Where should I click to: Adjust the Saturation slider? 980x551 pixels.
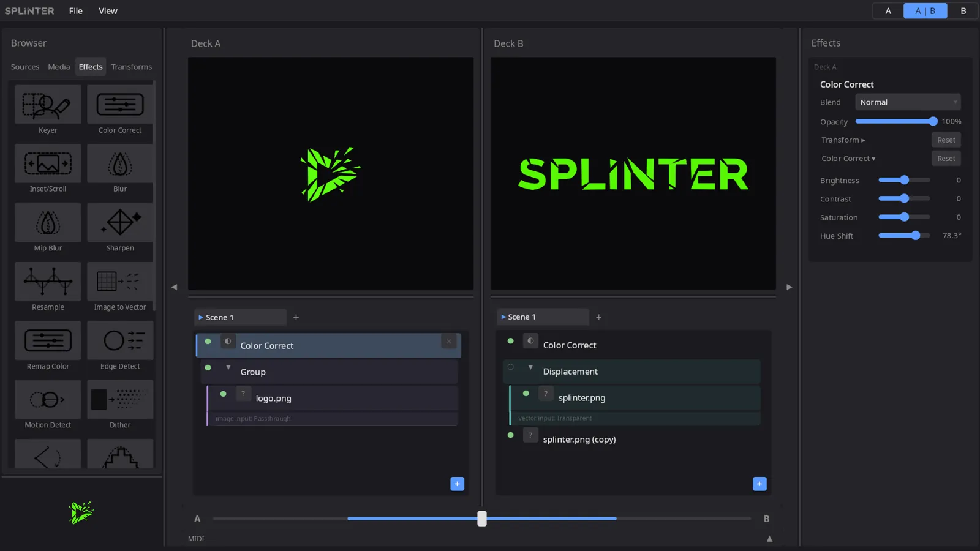click(904, 217)
